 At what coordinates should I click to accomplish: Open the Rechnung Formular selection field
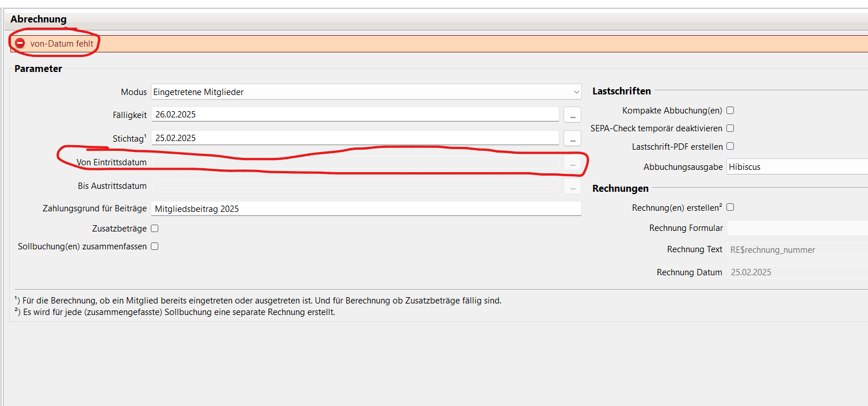click(797, 228)
